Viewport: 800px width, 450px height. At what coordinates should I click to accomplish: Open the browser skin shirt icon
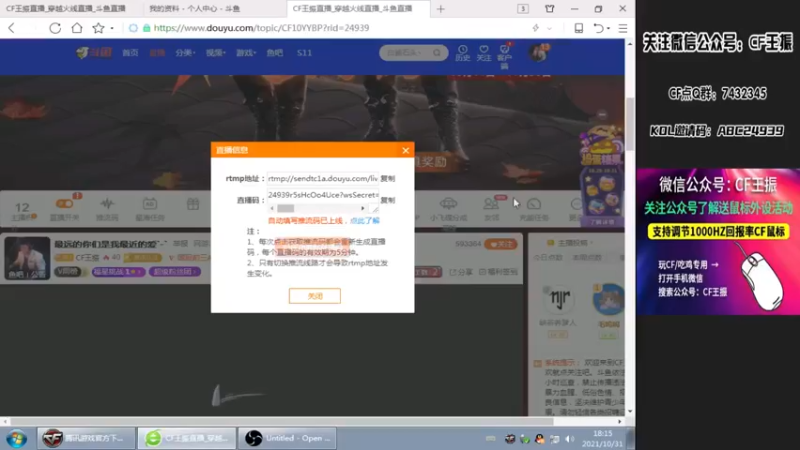[x=549, y=9]
